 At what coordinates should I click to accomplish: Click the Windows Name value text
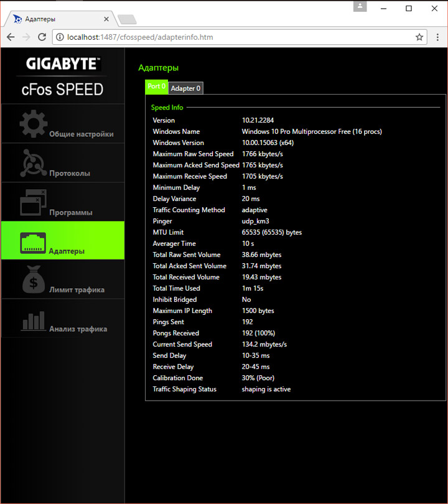coord(312,131)
